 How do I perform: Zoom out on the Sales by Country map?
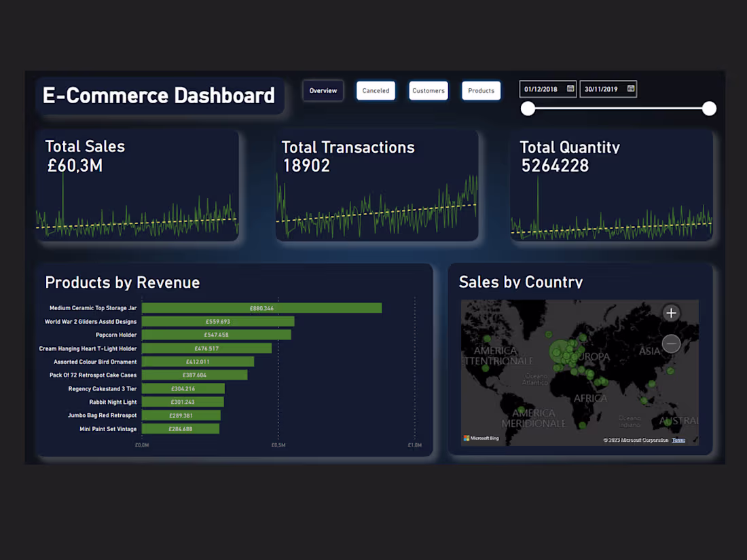[x=671, y=344]
